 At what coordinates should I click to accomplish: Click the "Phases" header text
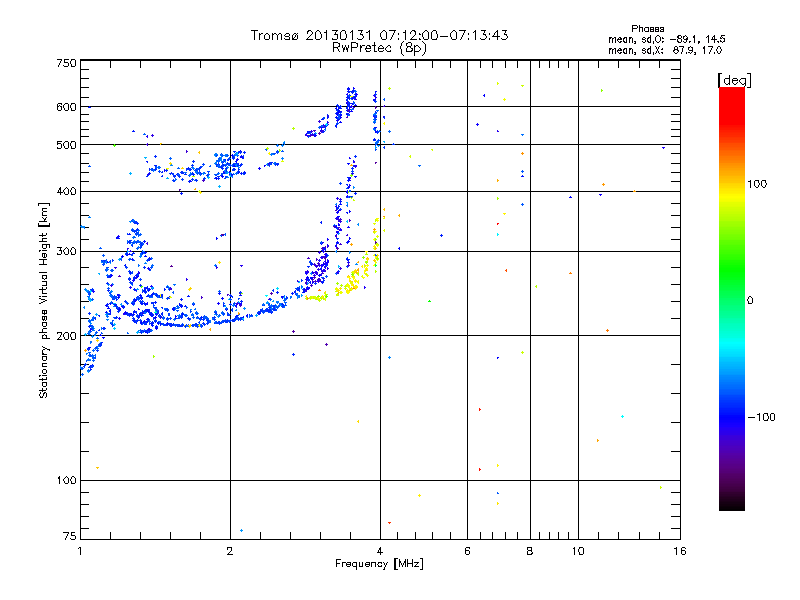(x=647, y=29)
